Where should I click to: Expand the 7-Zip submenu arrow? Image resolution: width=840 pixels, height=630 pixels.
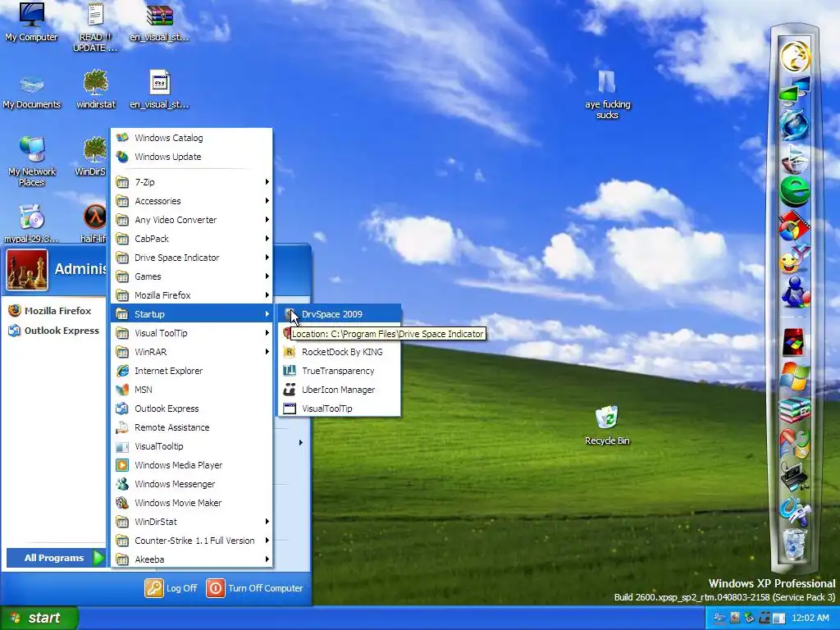coord(267,182)
